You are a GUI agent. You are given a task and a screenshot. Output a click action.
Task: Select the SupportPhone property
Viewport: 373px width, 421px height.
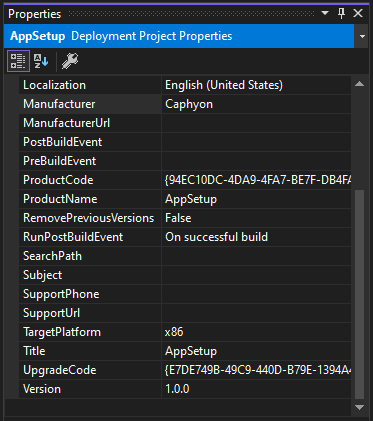tap(90, 294)
